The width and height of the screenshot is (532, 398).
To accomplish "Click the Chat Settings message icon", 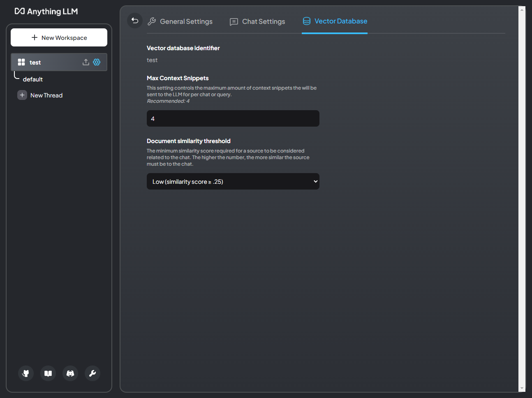I will [x=234, y=22].
